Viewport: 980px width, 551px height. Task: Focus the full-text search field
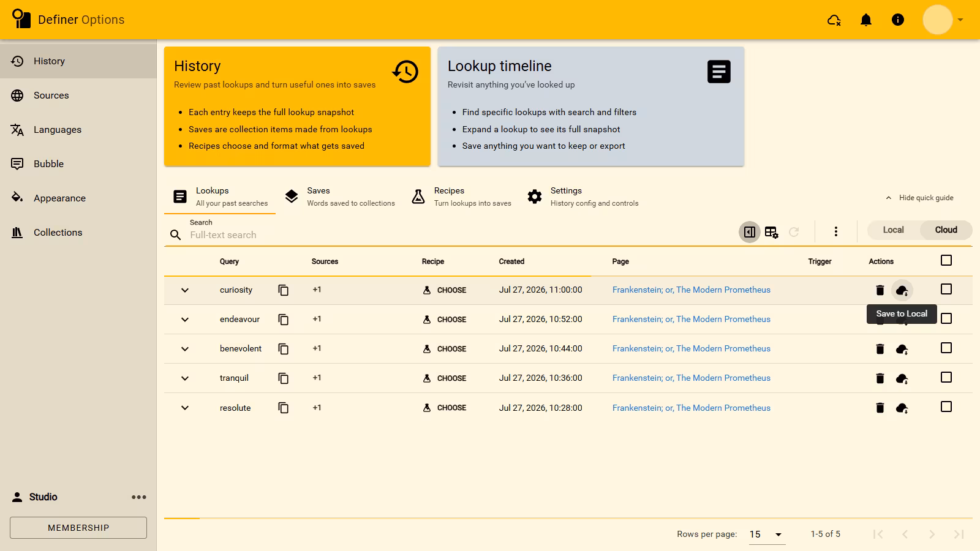(459, 235)
